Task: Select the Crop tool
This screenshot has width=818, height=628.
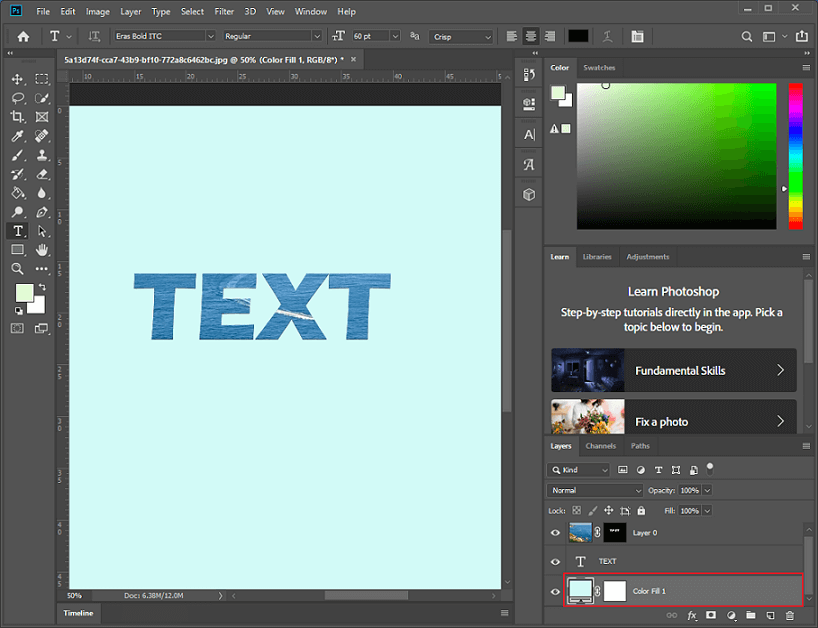Action: point(17,116)
